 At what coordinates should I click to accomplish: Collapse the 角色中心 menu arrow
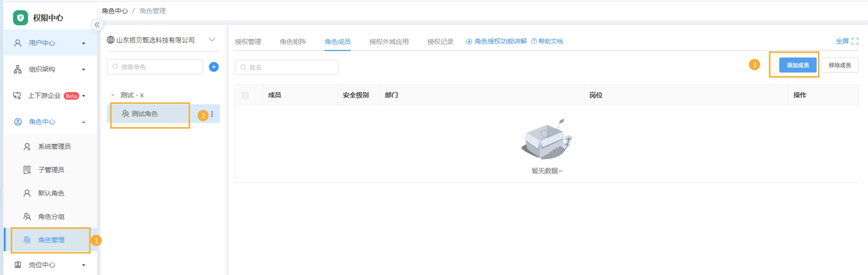click(84, 122)
